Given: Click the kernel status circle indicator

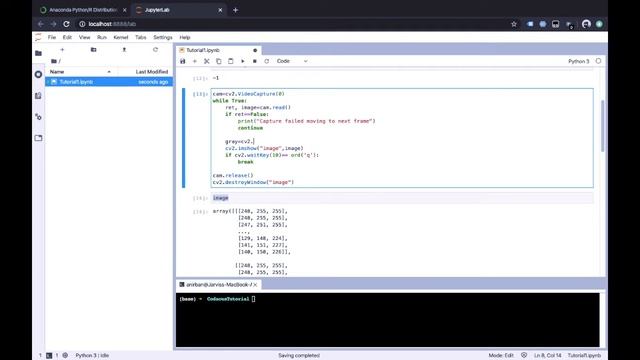Looking at the screenshot, I should click(598, 61).
